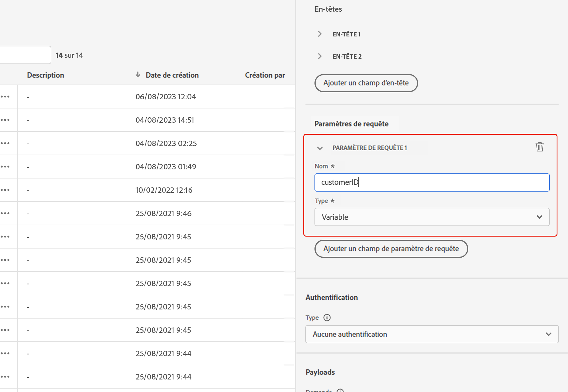Click the search field beside 14 sur 14
Viewport: 568px width, 392px height.
(x=25, y=55)
